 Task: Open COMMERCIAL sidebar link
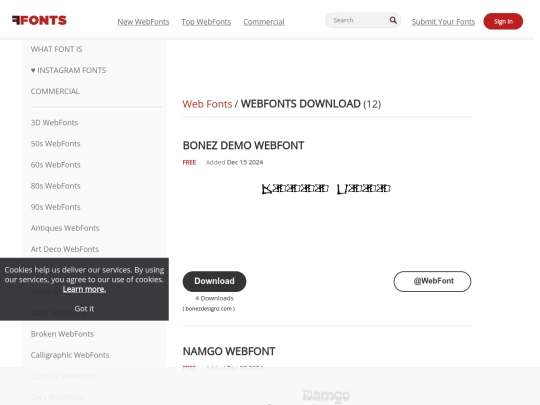coord(55,91)
